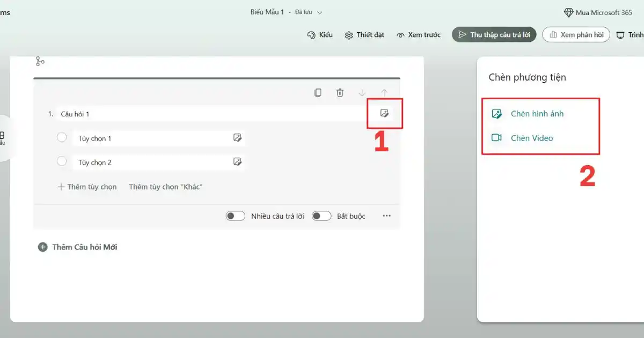Click the Trình bày button at top right
This screenshot has height=338, width=644.
[630, 35]
